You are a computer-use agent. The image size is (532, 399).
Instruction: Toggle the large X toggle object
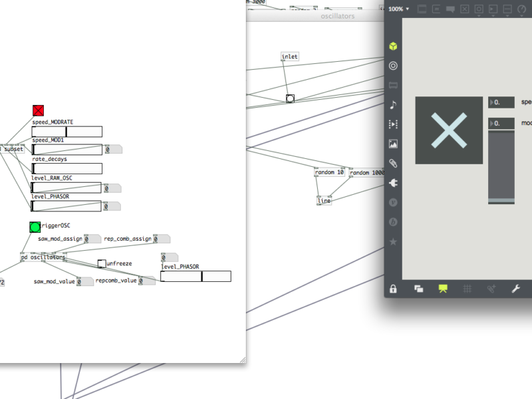coord(449,130)
